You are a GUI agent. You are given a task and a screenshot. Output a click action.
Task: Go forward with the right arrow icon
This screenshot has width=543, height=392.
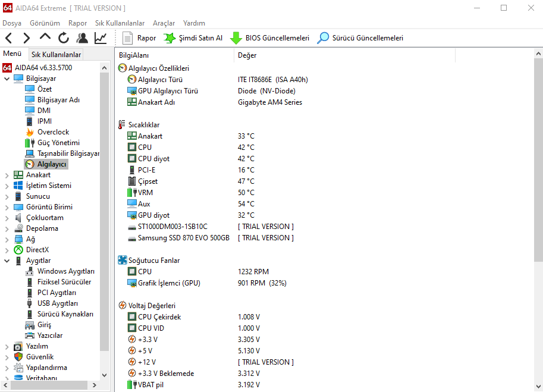(26, 37)
